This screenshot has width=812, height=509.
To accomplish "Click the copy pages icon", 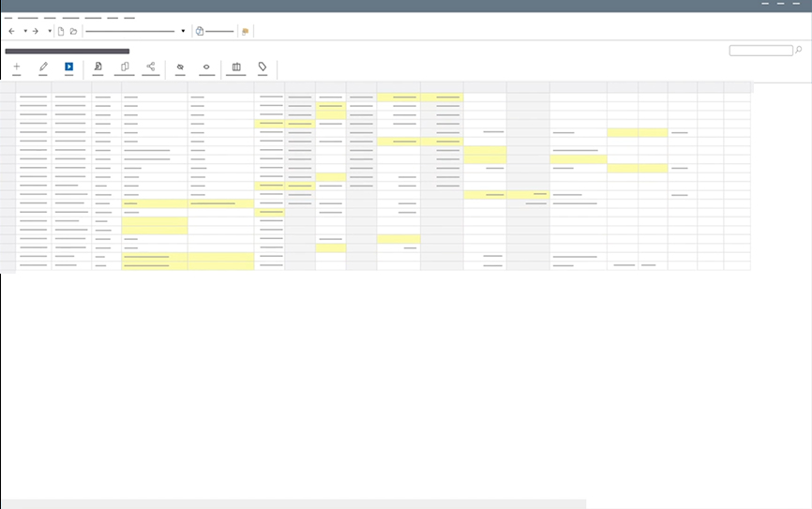I will click(x=125, y=67).
